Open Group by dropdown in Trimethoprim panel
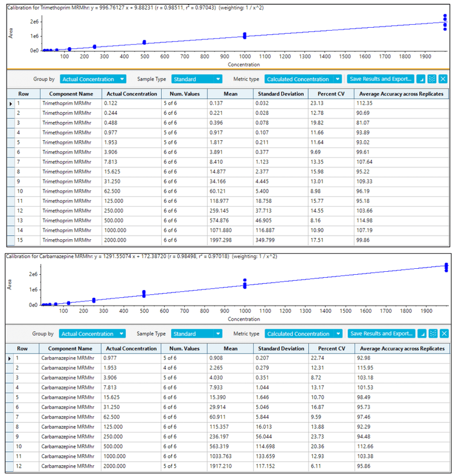The height and width of the screenshot is (476, 453). [x=93, y=79]
